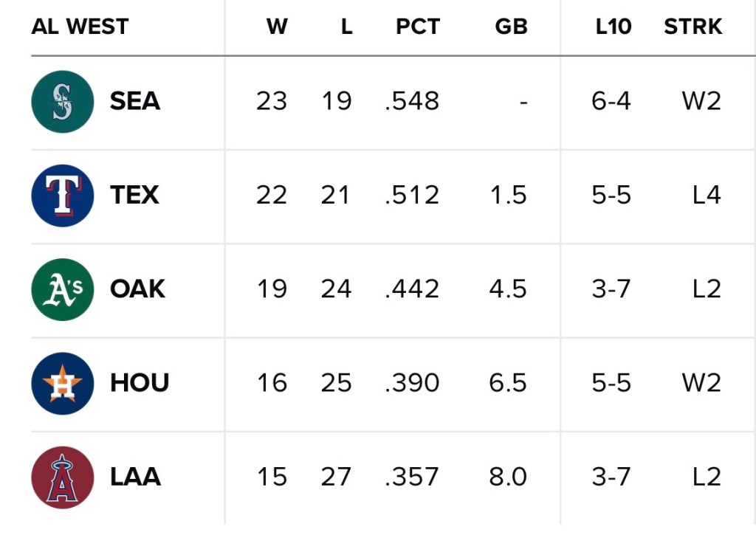Click the Houston Astros team logo

[63, 383]
